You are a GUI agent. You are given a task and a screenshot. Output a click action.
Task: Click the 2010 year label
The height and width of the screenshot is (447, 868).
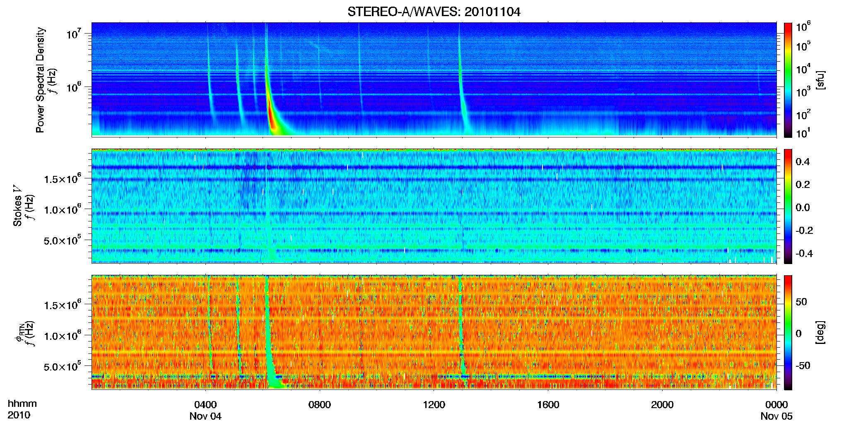[19, 415]
